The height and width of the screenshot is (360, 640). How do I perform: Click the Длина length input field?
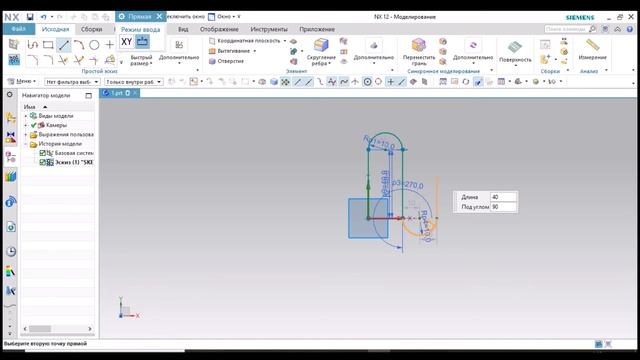pyautogui.click(x=502, y=197)
